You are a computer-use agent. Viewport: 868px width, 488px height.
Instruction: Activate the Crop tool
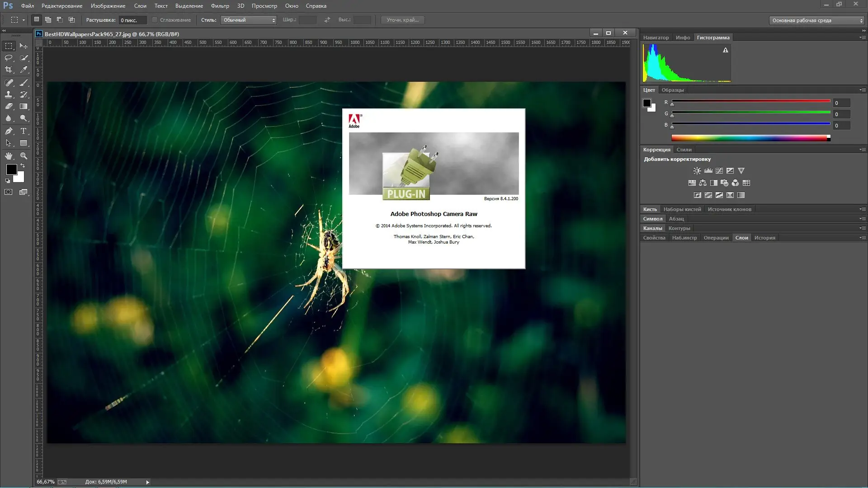8,69
